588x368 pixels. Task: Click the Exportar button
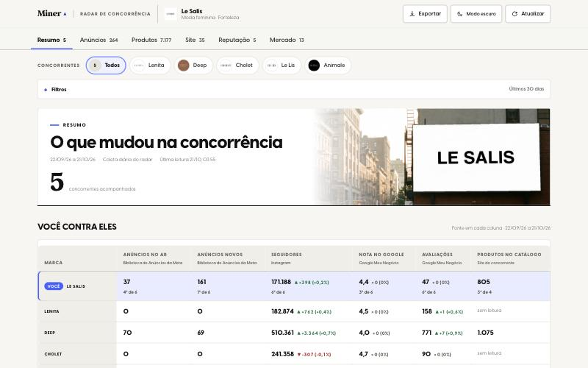pyautogui.click(x=425, y=14)
